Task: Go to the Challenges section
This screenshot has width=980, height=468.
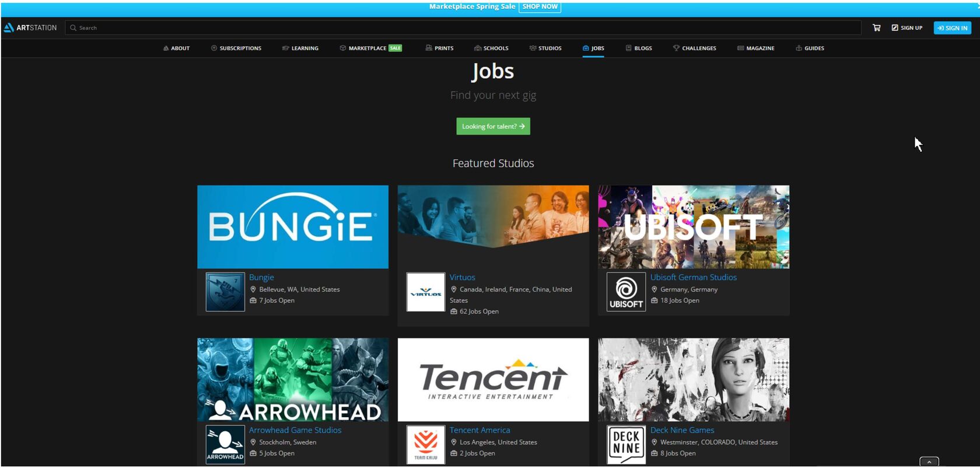Action: click(x=695, y=48)
